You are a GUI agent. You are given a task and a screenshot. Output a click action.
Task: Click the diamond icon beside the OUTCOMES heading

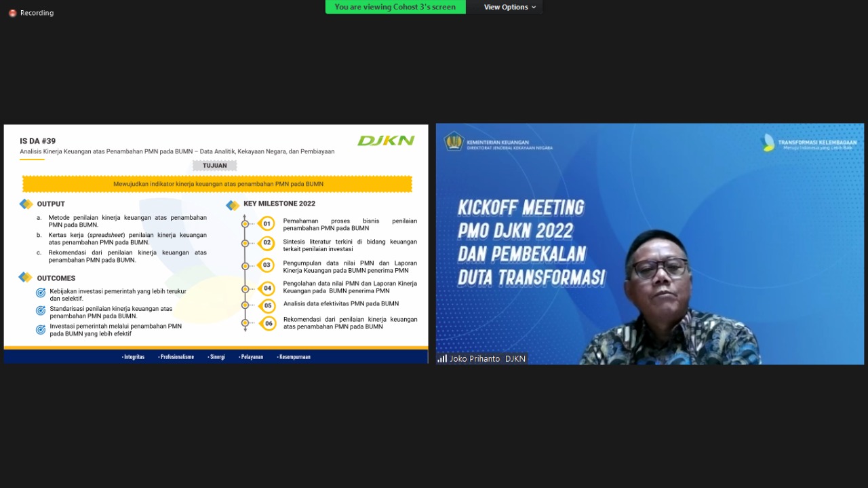pos(26,278)
